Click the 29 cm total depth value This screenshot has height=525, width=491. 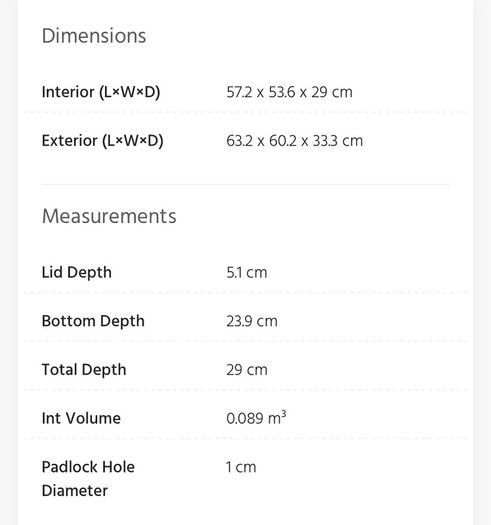click(247, 370)
